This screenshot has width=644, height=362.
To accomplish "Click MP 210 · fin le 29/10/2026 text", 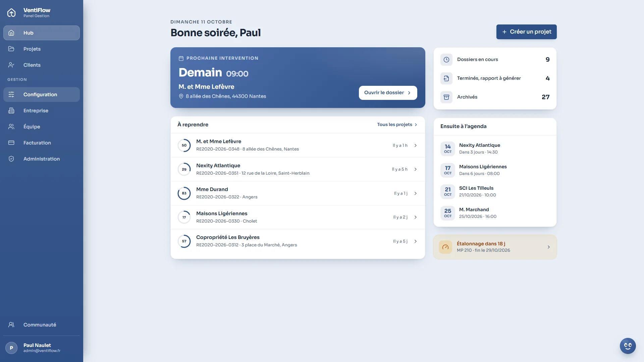I will pyautogui.click(x=483, y=250).
